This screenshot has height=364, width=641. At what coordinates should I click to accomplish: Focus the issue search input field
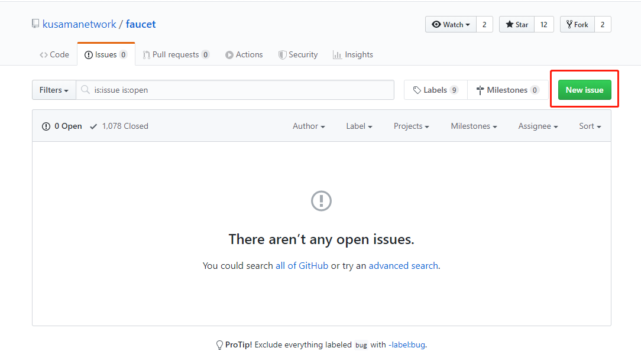click(x=239, y=90)
